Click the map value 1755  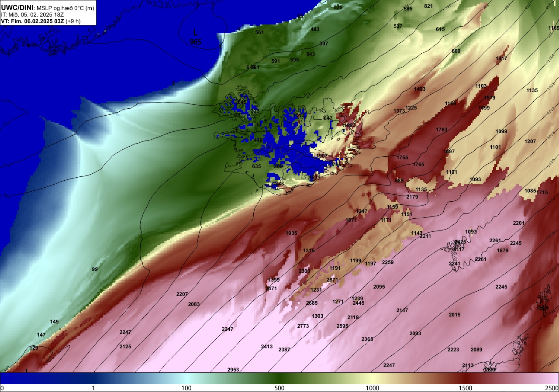click(x=402, y=158)
